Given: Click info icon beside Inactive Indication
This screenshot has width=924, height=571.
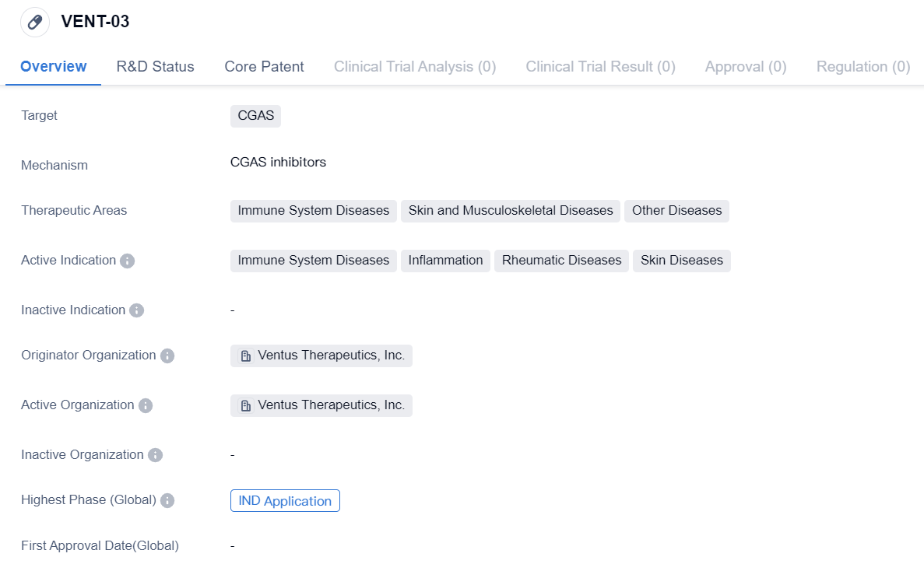Looking at the screenshot, I should (x=136, y=310).
